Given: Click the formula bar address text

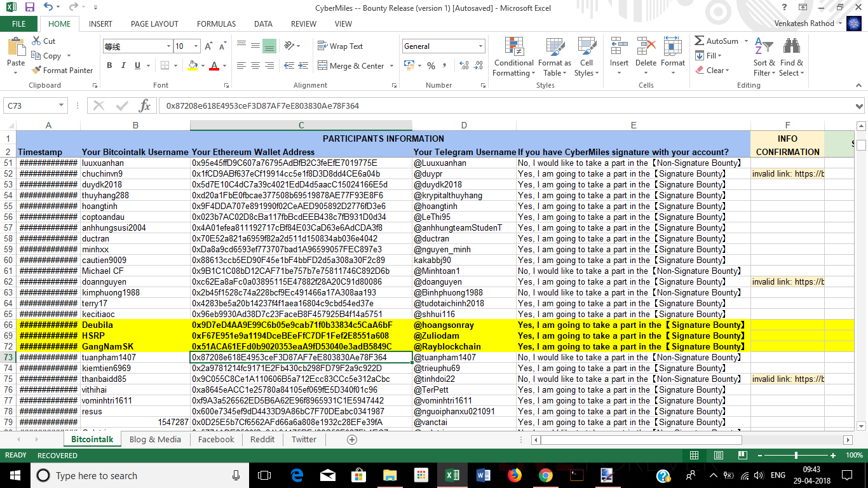Looking at the screenshot, I should [262, 105].
